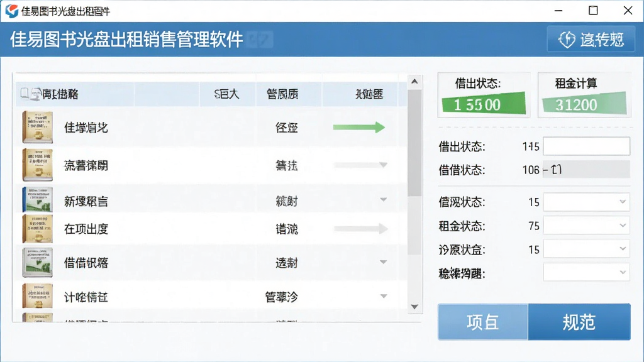644x362 pixels.
Task: Expand the caret in the row starting with 计
Action: point(383,296)
